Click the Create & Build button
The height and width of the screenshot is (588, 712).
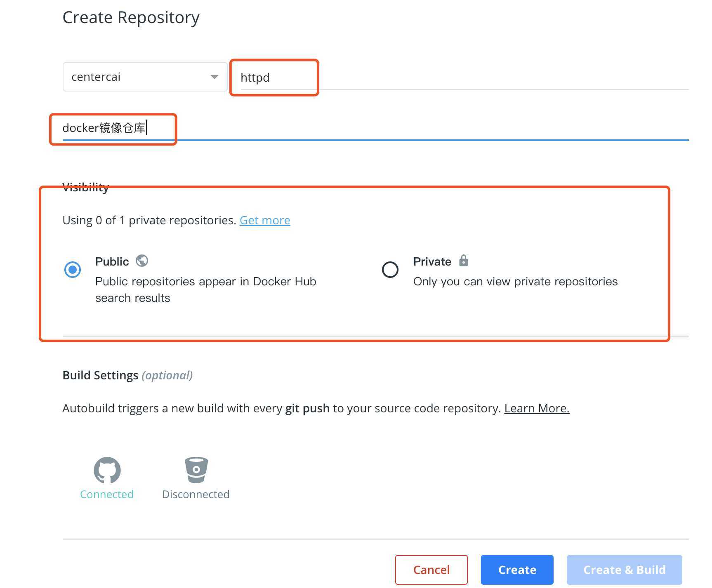[625, 569]
